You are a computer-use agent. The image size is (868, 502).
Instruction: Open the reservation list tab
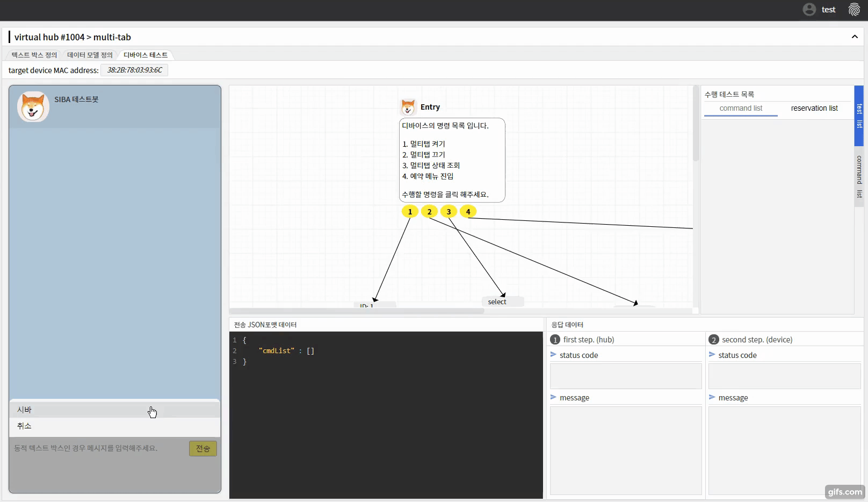coord(814,108)
